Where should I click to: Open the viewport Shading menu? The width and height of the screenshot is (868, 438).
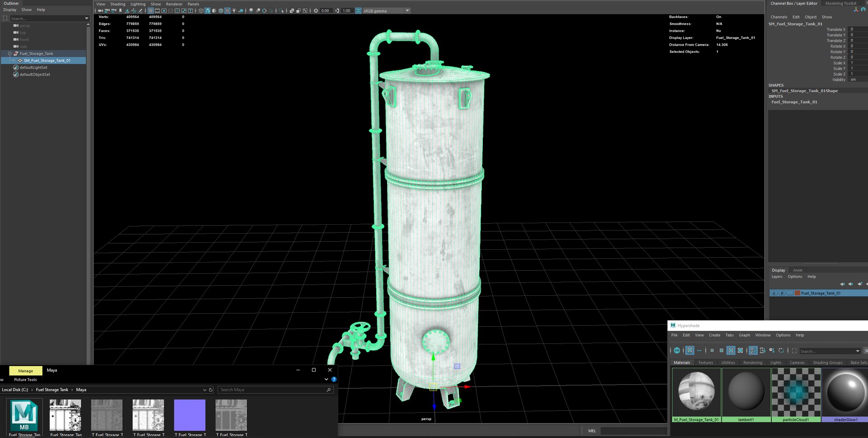point(118,4)
